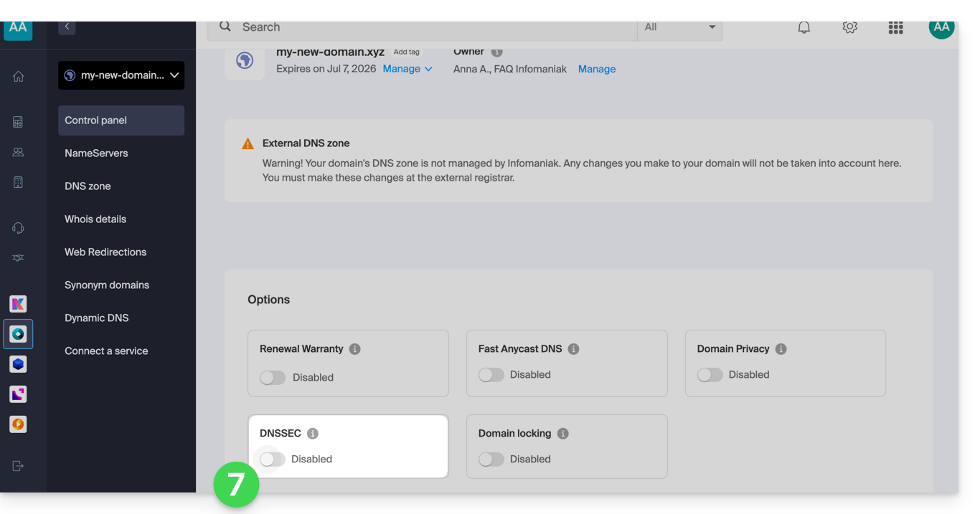980x514 pixels.
Task: Click the home icon in sidebar
Action: pos(19,77)
